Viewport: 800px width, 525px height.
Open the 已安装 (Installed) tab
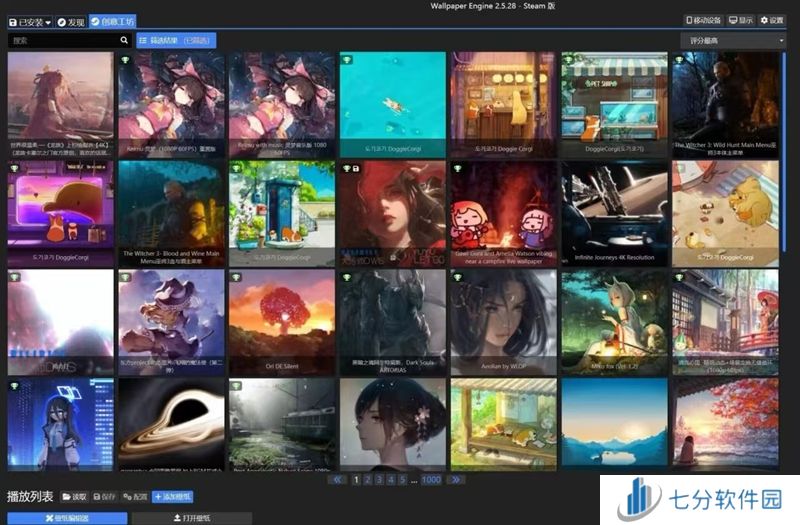click(x=30, y=22)
